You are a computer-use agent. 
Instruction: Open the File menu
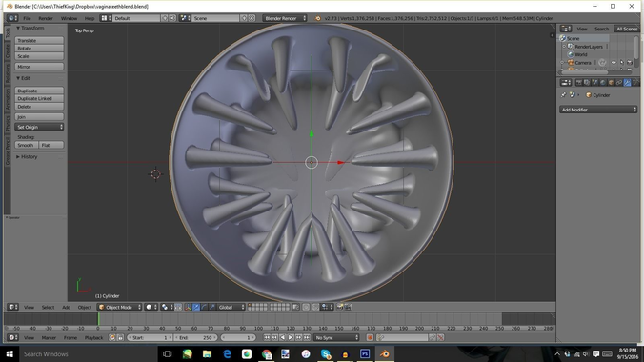coord(27,18)
